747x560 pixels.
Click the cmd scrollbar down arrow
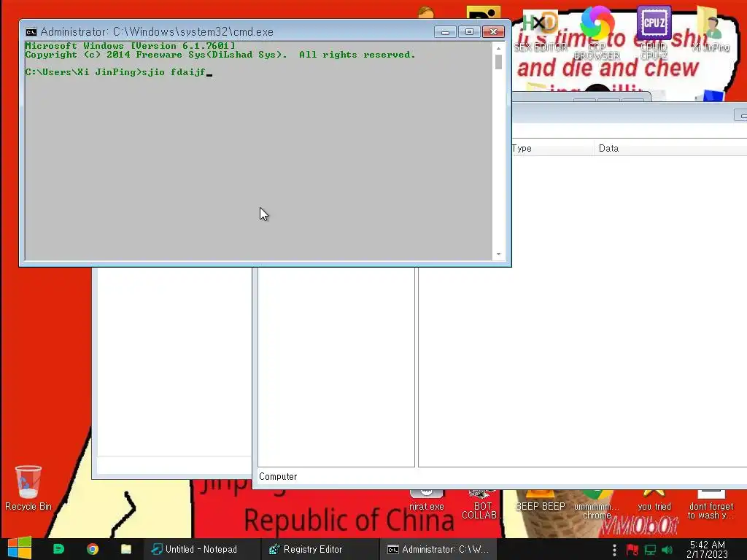498,254
